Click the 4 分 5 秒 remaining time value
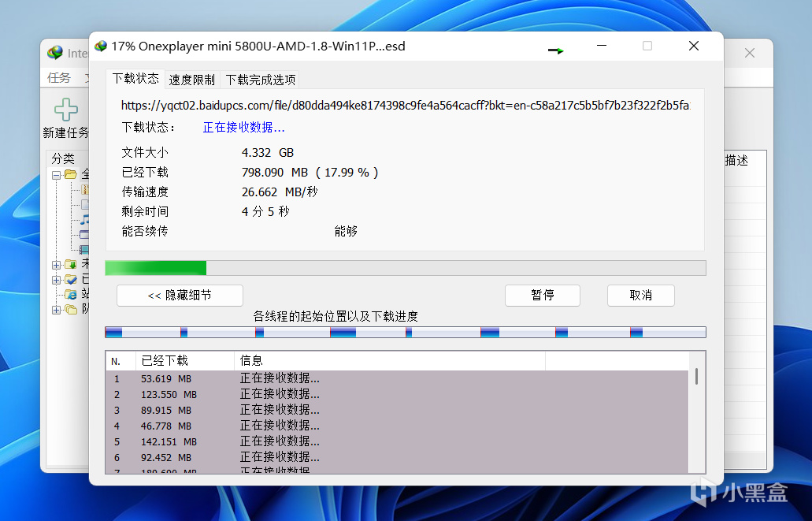The height and width of the screenshot is (521, 812). [265, 212]
